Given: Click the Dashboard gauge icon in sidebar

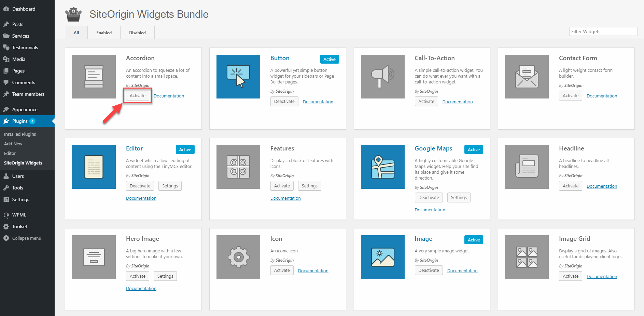Looking at the screenshot, I should 6,9.
